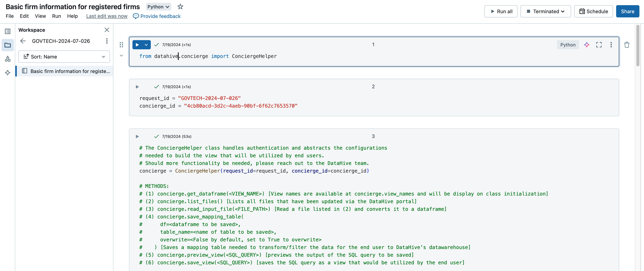Open the View menu
Screen dimensions: 644x271
[x=40, y=16]
